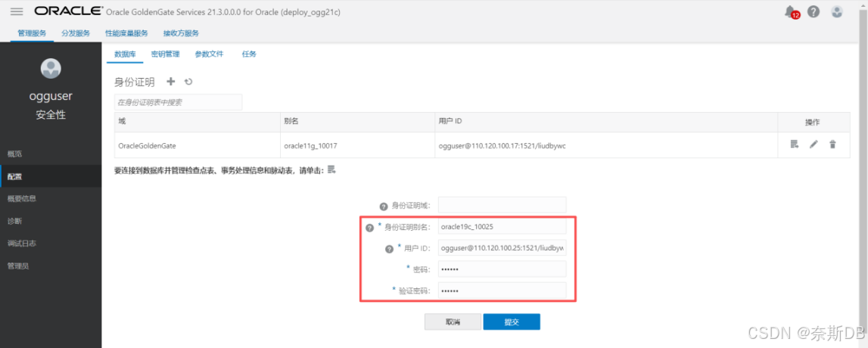Open 诊断 in the sidebar
The width and height of the screenshot is (868, 348).
[51, 221]
